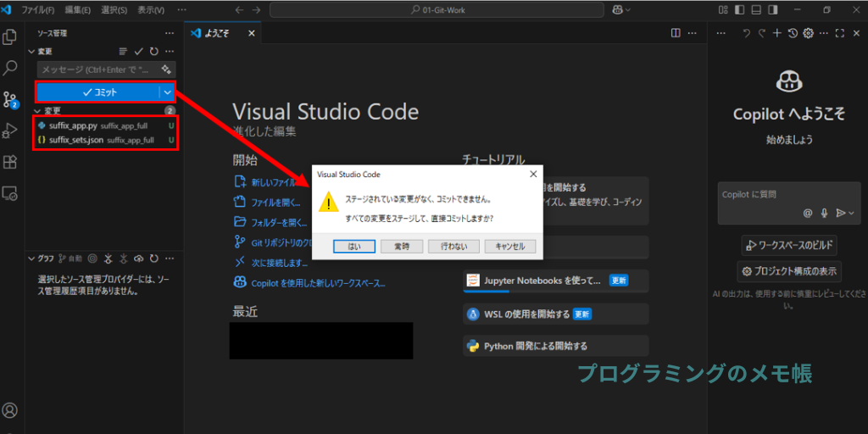Open the Accounts menu icon
This screenshot has height=434, width=868.
click(x=10, y=410)
